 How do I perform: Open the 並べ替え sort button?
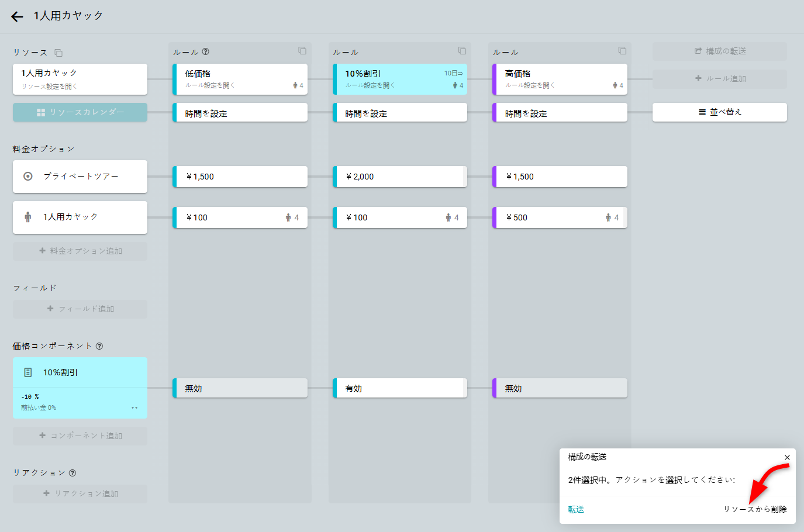pyautogui.click(x=719, y=112)
